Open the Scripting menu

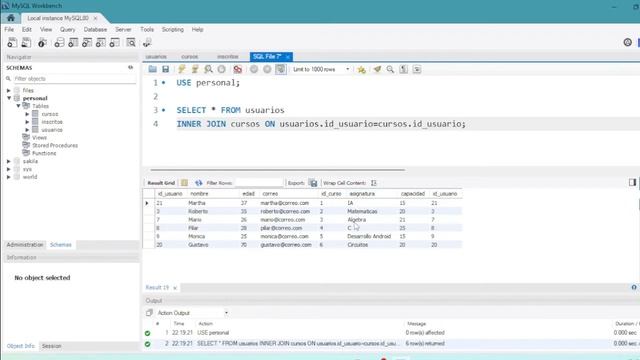tap(173, 29)
